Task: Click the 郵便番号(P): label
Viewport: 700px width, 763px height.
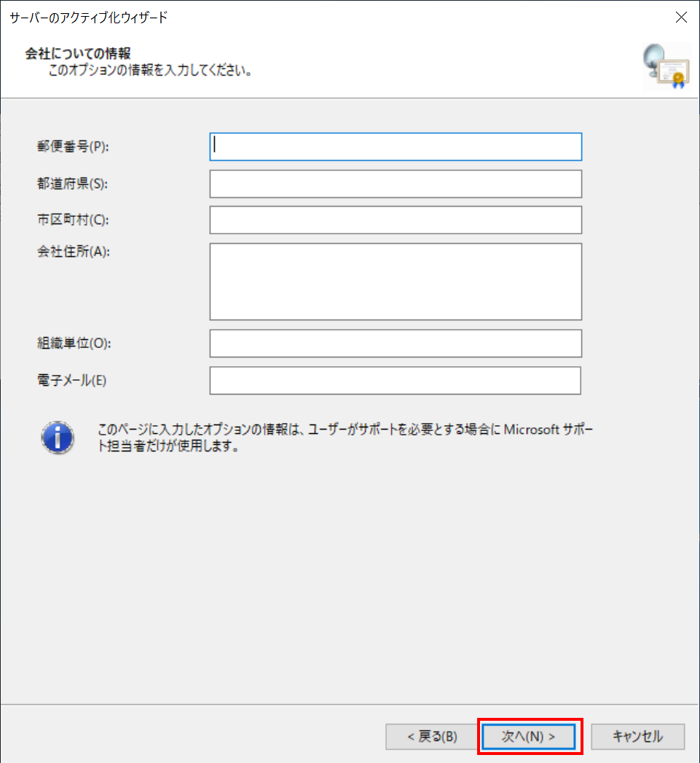Action: [73, 146]
